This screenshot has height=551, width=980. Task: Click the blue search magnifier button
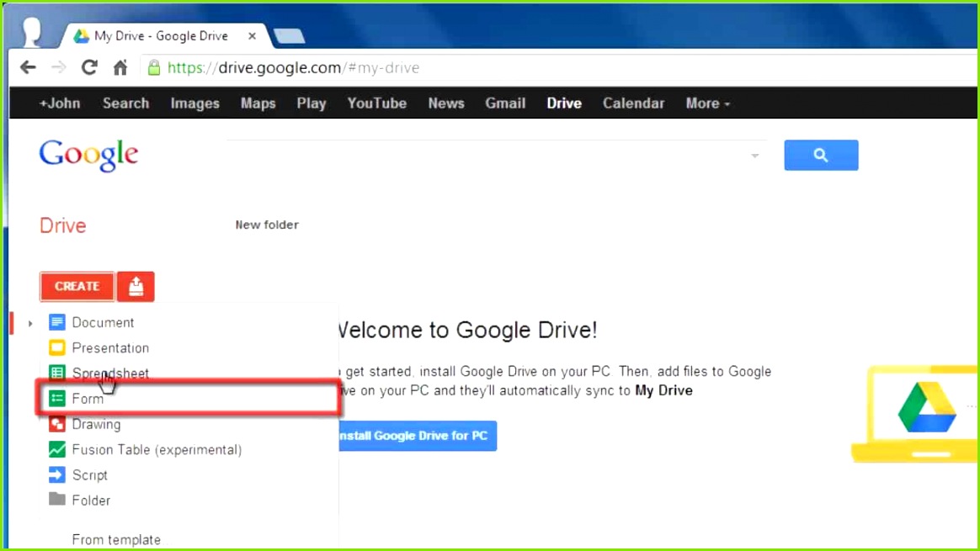821,155
